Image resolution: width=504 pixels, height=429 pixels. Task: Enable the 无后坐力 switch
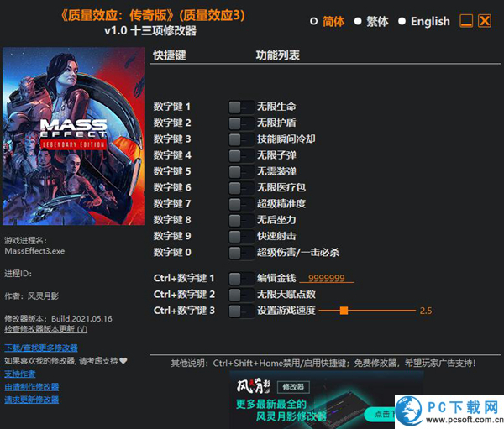point(241,220)
